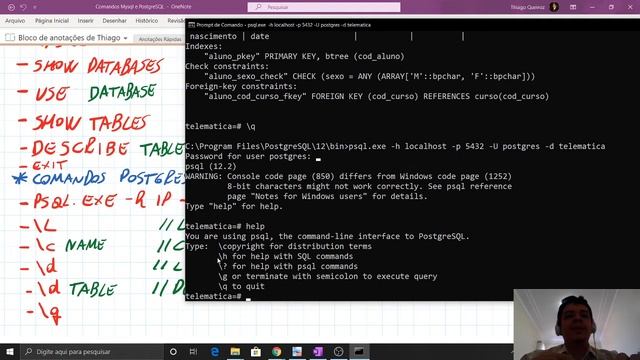The height and width of the screenshot is (360, 640).
Task: Click the Command Prompt title bar text
Action: pyautogui.click(x=284, y=25)
